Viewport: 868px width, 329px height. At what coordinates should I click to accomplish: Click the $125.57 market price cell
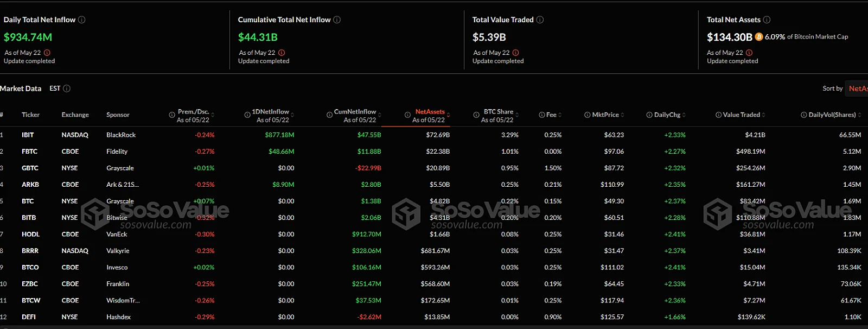coord(612,317)
